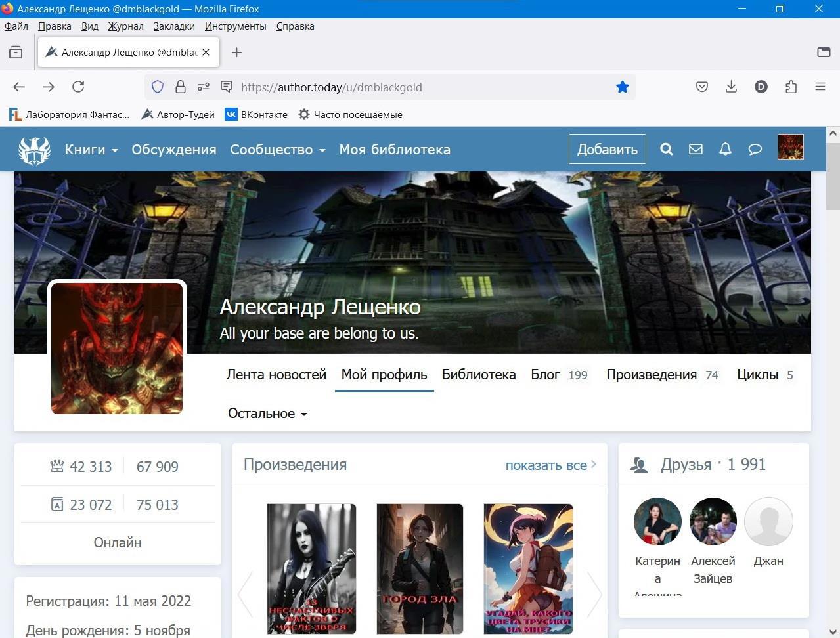This screenshot has height=638, width=840.
Task: Click the page vertical scrollbar thumb
Action: click(833, 176)
